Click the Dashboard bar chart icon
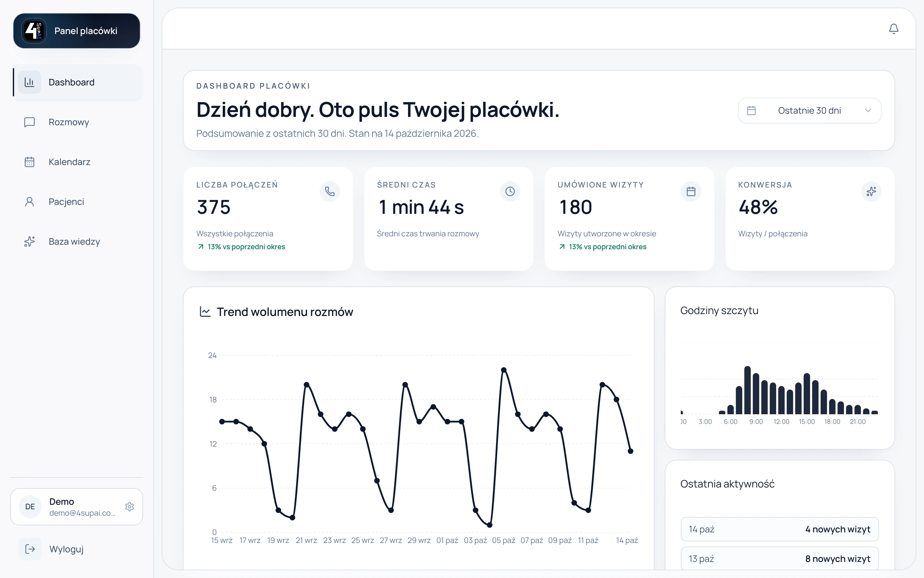 pyautogui.click(x=30, y=82)
